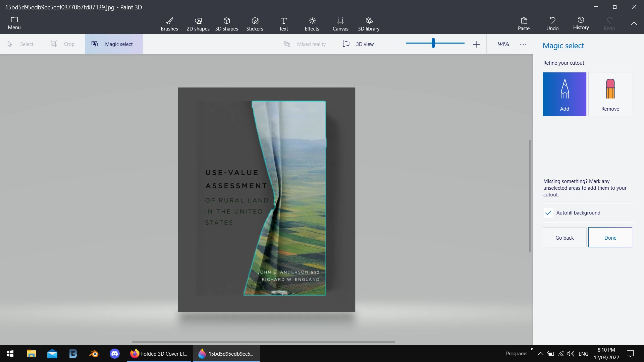Image resolution: width=644 pixels, height=362 pixels.
Task: Collapse the ribbon with the chevron arrow
Action: click(x=633, y=23)
